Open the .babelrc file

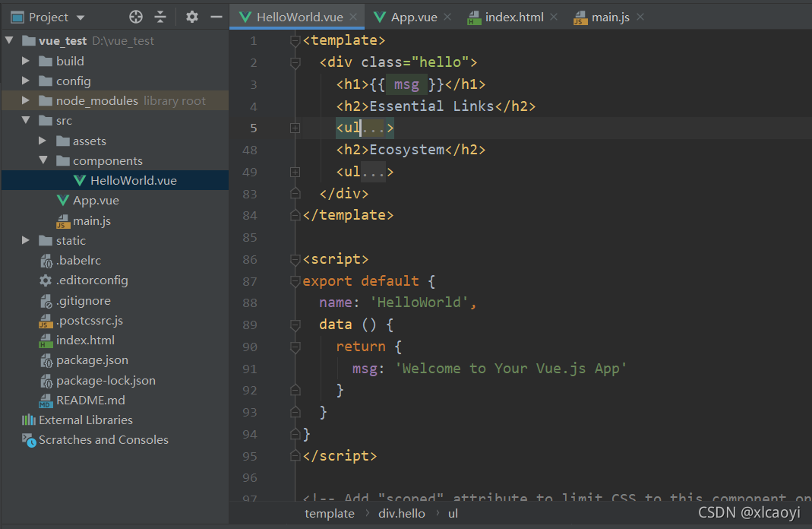tap(79, 261)
